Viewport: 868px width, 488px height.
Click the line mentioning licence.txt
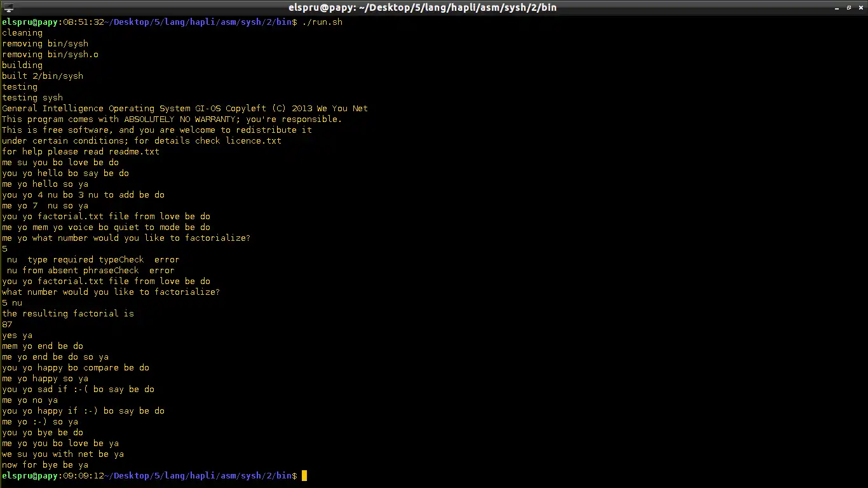tap(142, 141)
